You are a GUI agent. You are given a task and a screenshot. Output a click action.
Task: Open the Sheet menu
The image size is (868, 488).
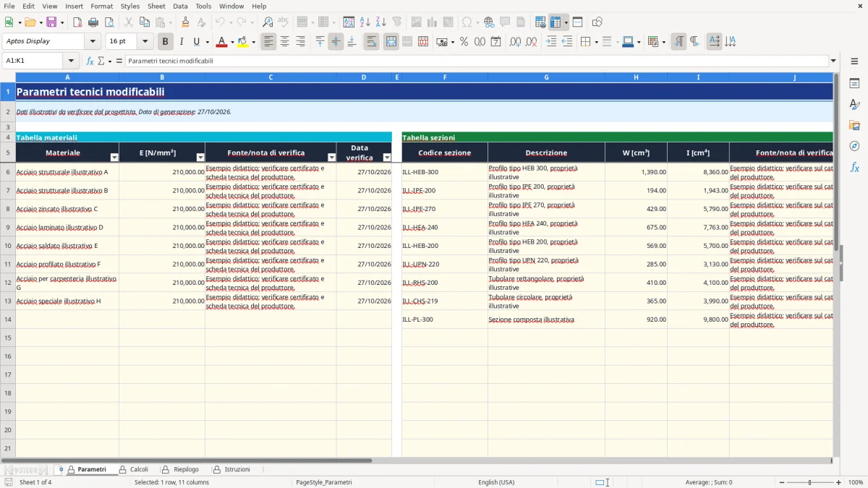tap(156, 6)
